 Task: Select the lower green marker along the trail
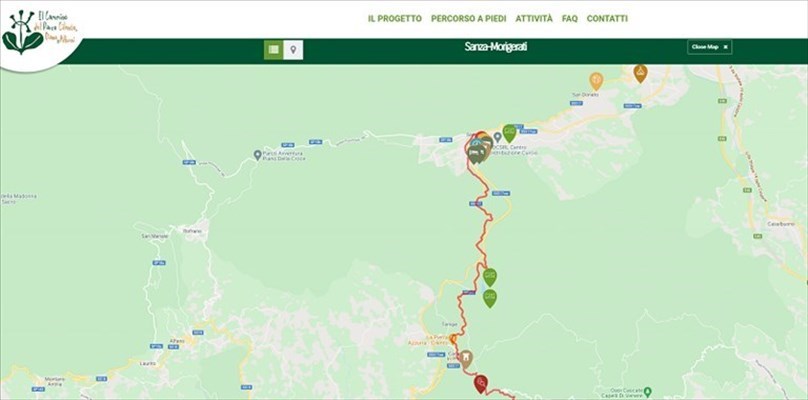click(490, 297)
